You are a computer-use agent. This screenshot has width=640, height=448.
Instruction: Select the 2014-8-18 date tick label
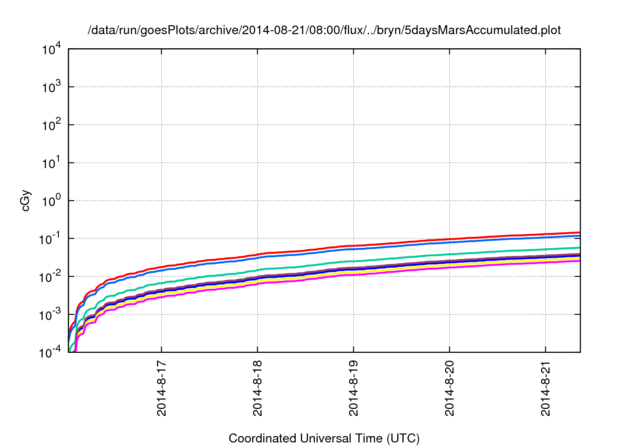click(258, 386)
